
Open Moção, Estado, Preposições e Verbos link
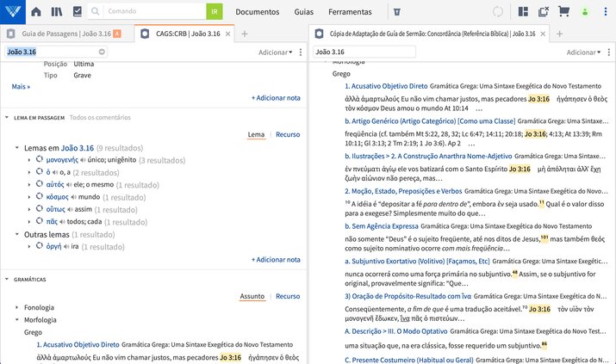tap(403, 191)
